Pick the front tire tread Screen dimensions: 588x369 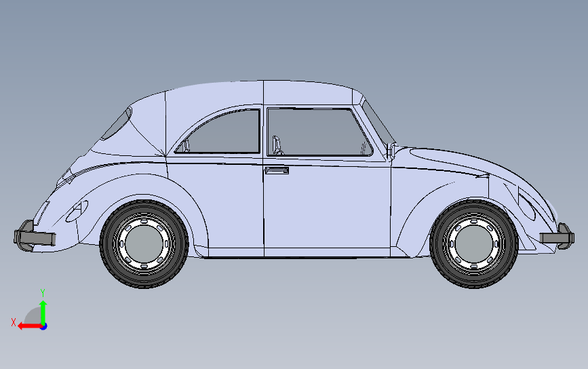click(474, 281)
